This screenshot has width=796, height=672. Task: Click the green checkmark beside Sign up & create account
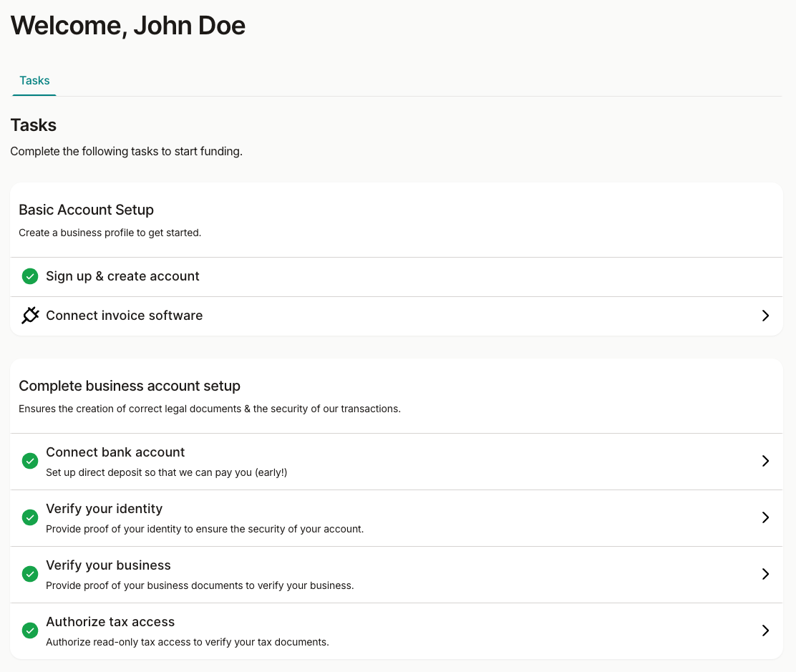coord(30,276)
